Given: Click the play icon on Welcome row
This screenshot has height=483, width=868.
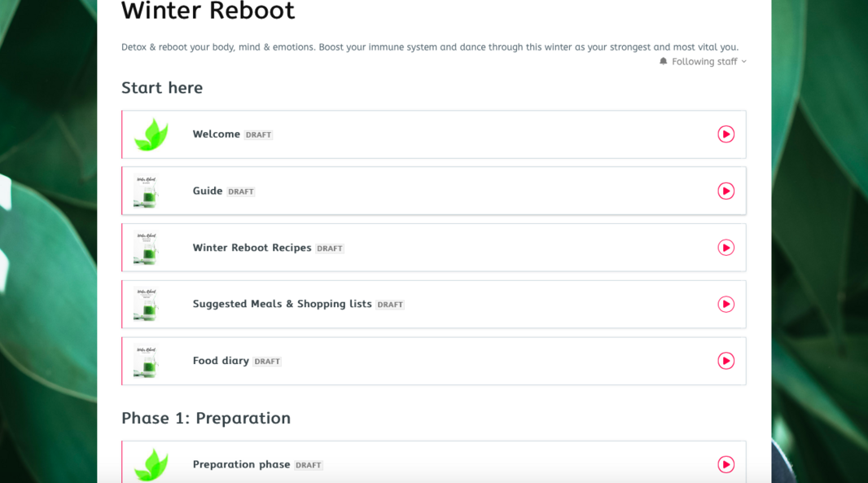Looking at the screenshot, I should click(x=726, y=134).
